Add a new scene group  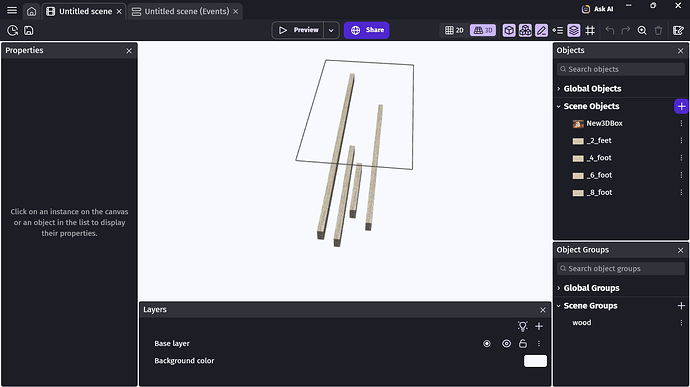[x=681, y=306]
